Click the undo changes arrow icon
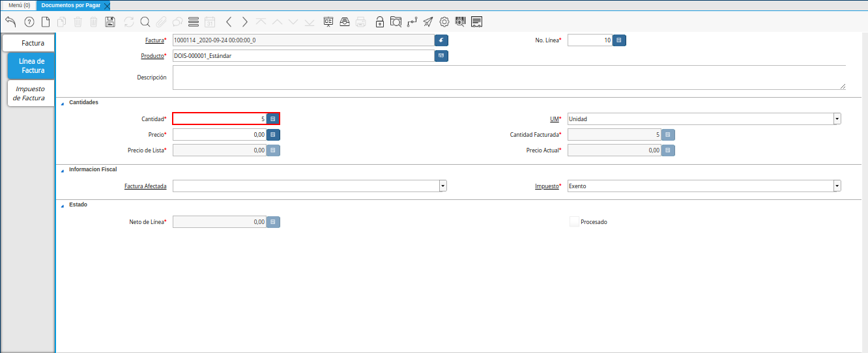 coord(10,21)
